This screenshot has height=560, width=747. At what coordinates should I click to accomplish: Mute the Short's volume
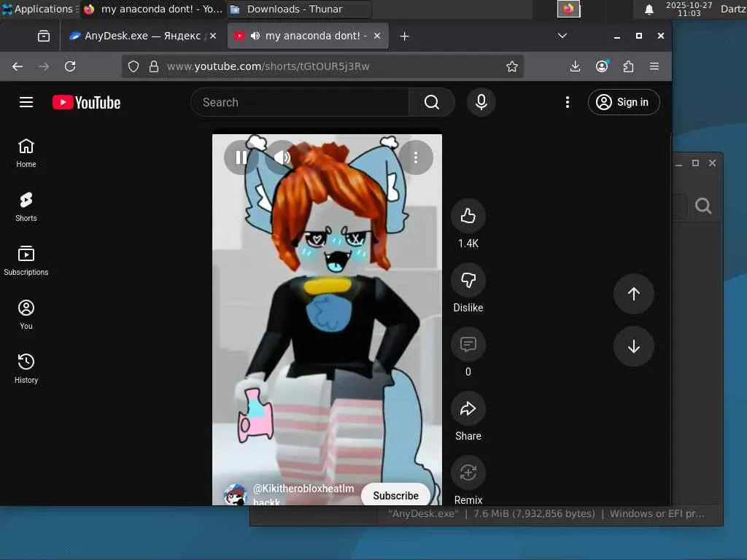tap(282, 157)
